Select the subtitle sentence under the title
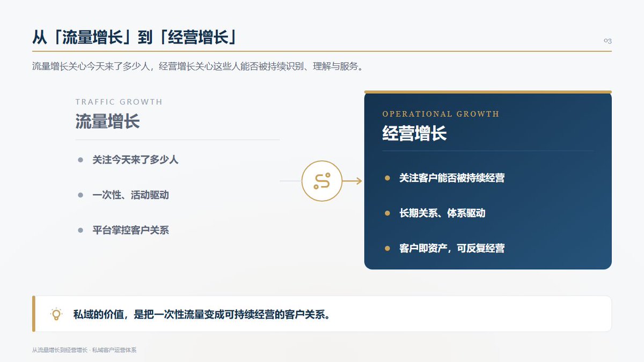 [197, 67]
